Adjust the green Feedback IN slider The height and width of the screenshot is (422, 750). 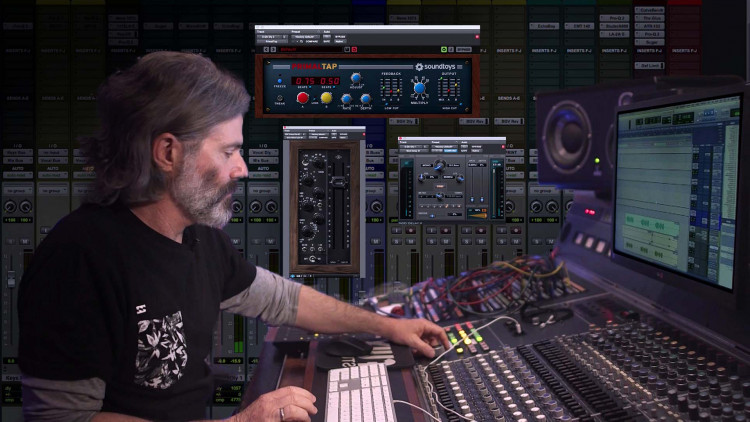[x=384, y=88]
